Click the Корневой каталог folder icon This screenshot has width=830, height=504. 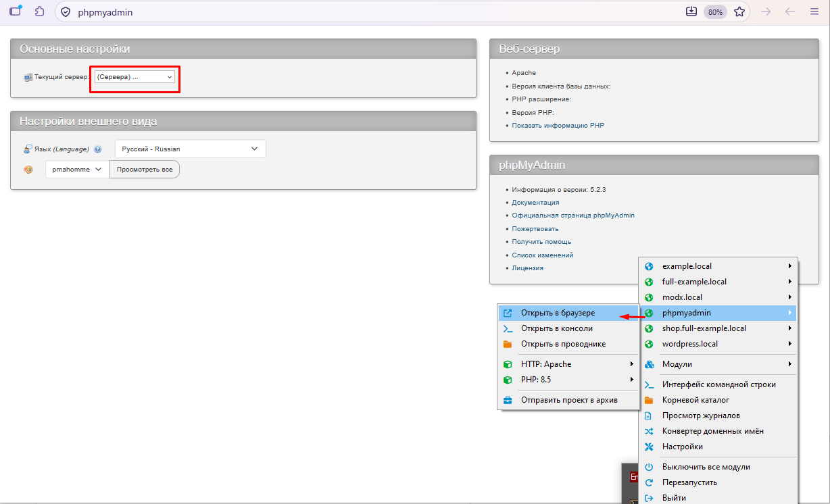[650, 400]
